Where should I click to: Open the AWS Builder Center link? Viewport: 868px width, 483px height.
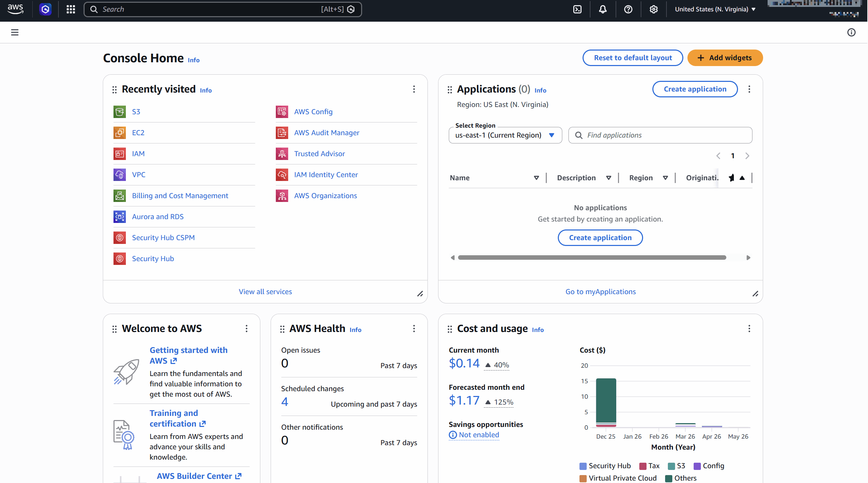tap(199, 476)
